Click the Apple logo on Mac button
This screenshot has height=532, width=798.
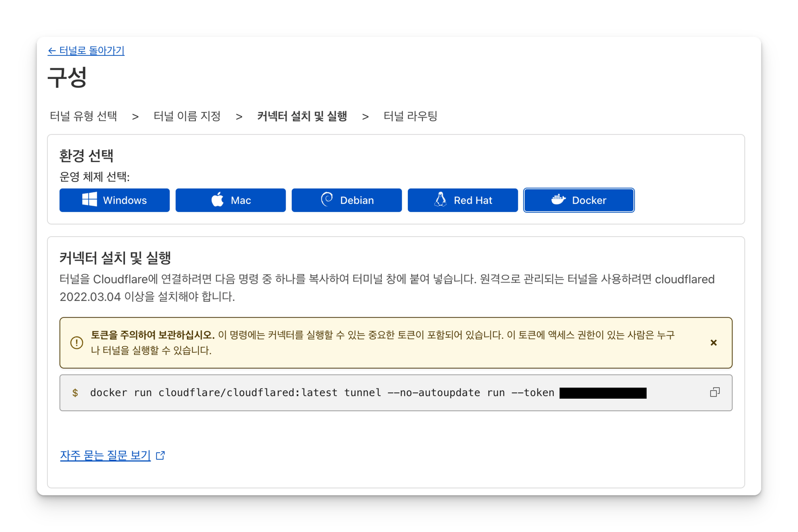click(217, 199)
